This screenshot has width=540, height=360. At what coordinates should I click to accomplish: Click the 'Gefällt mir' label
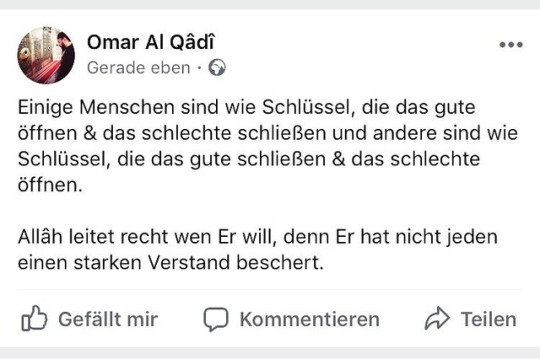(108, 319)
